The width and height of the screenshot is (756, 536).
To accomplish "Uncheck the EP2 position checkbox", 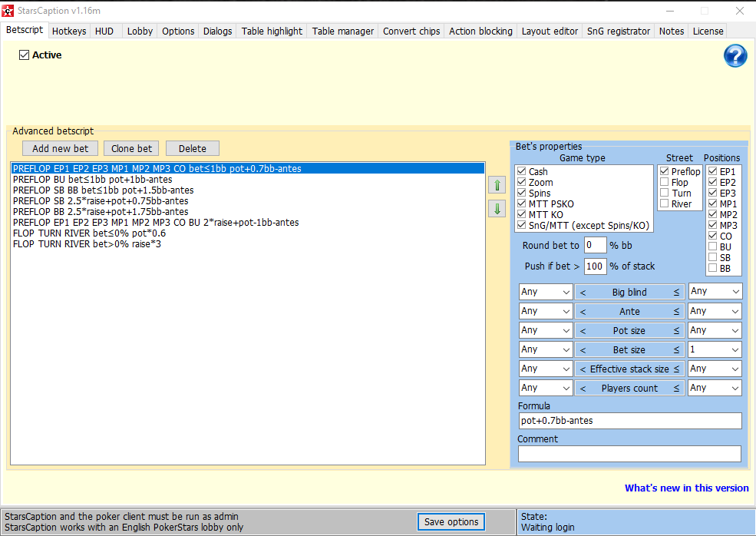I will [x=712, y=182].
